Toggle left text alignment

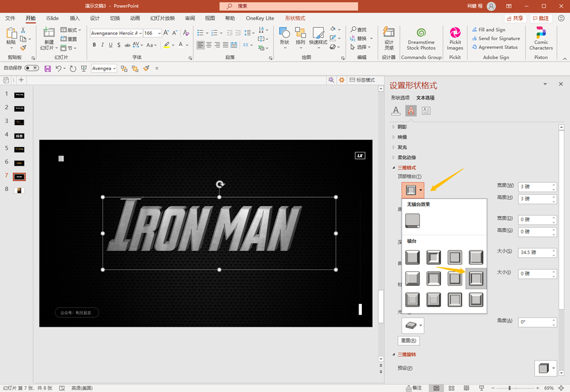coord(201,45)
